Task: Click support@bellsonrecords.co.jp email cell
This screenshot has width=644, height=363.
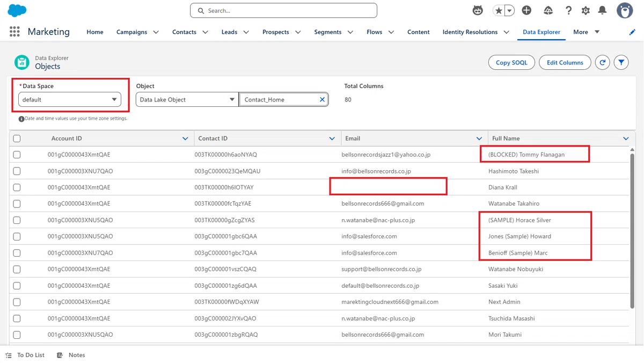Action: pyautogui.click(x=382, y=269)
